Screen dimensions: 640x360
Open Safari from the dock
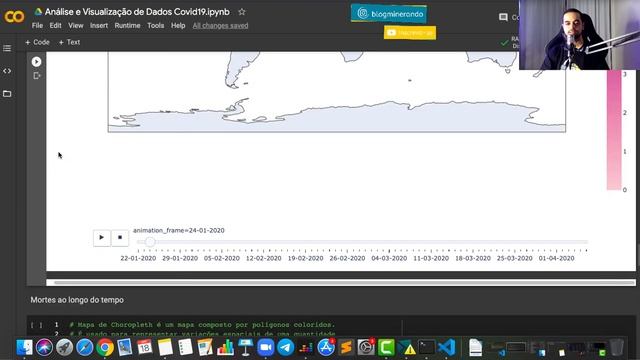tap(84, 347)
